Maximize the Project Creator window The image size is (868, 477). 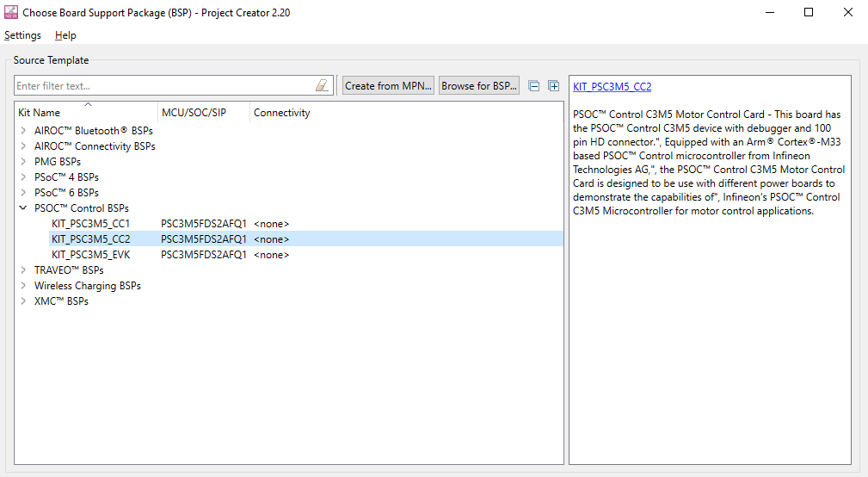[809, 12]
